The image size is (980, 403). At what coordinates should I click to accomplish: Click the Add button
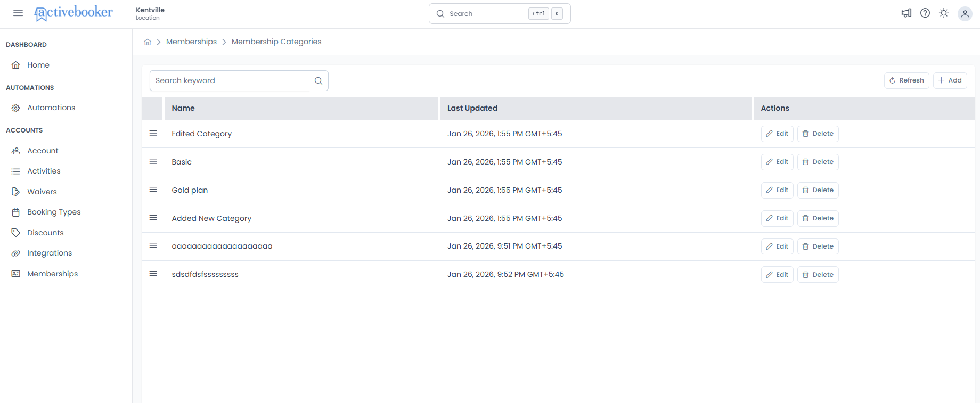[x=950, y=80]
